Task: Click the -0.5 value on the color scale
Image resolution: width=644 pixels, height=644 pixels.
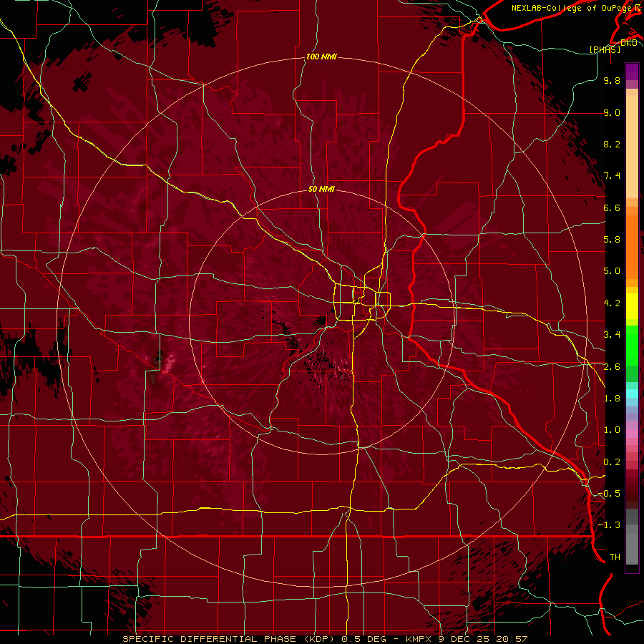Action: [609, 494]
